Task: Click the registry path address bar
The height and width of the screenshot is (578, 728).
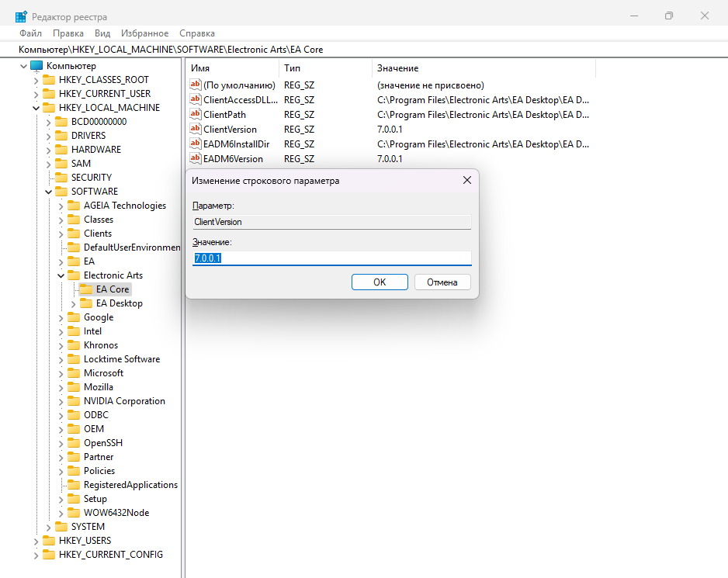Action: tap(364, 50)
